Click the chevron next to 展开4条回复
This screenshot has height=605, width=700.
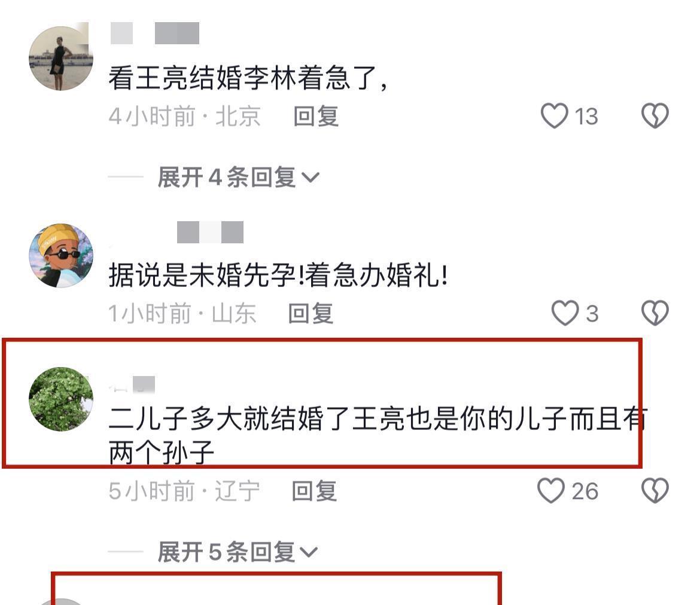tap(311, 178)
